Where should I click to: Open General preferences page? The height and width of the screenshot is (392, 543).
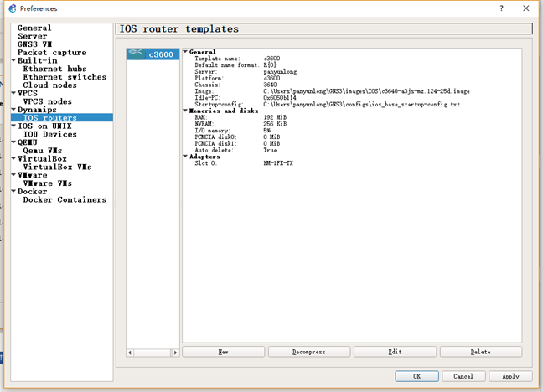coord(34,28)
